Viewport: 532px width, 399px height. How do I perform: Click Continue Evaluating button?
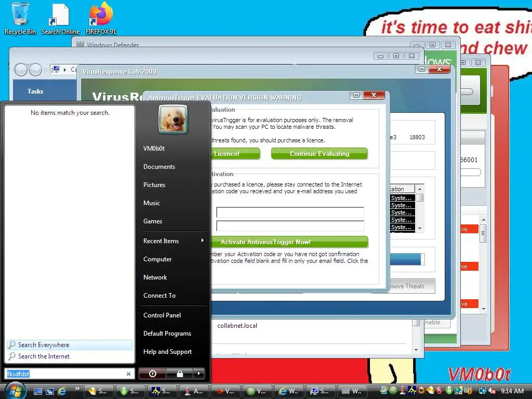[320, 154]
